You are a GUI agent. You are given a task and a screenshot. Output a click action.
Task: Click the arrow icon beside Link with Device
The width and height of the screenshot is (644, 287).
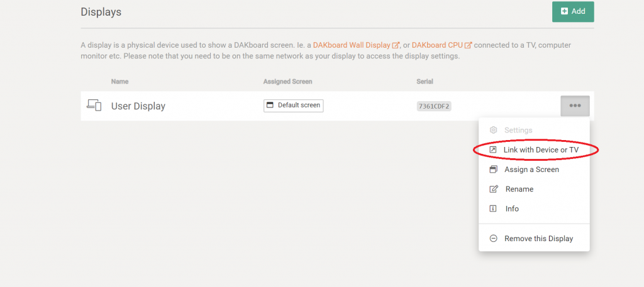pos(493,150)
